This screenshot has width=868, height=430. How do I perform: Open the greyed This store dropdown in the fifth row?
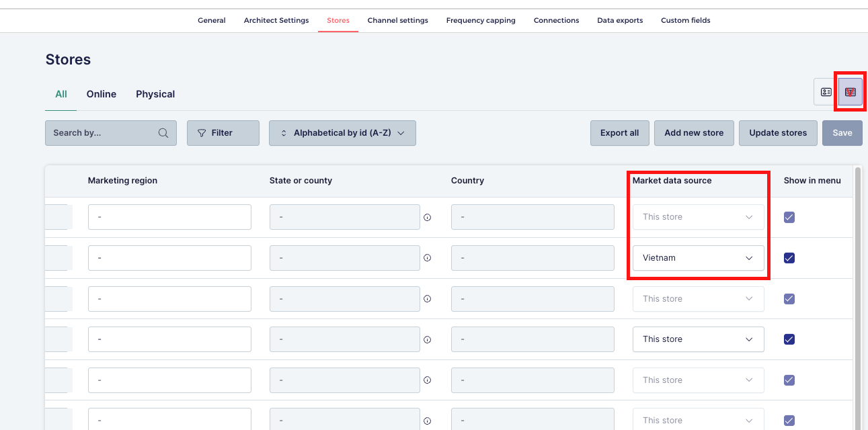point(699,380)
